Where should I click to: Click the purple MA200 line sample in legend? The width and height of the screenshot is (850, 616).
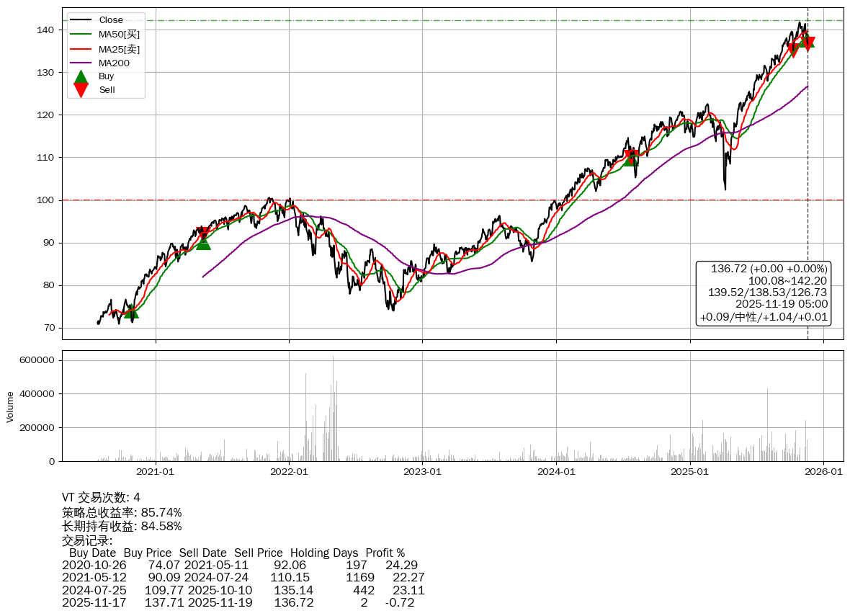coord(81,63)
